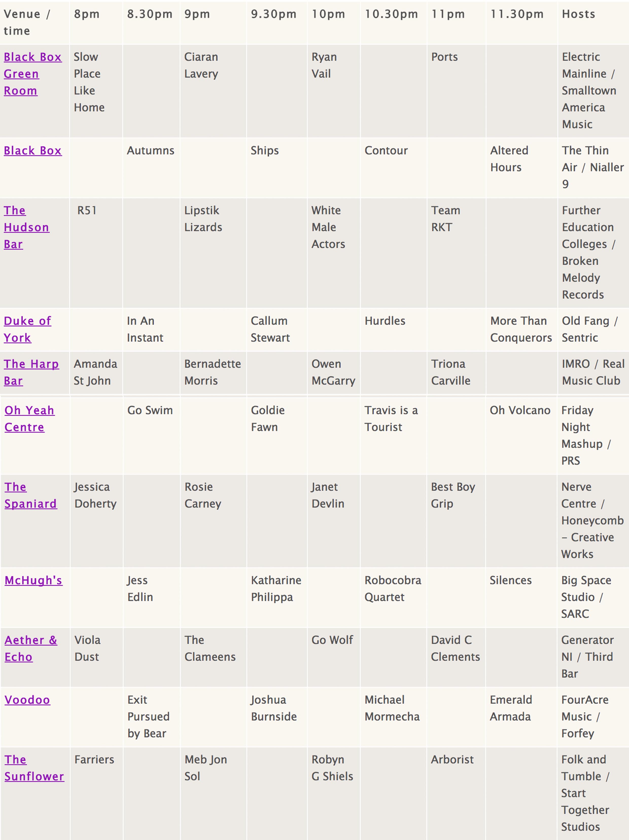
Task: Click the More Than Conquerors entry
Action: (x=521, y=329)
